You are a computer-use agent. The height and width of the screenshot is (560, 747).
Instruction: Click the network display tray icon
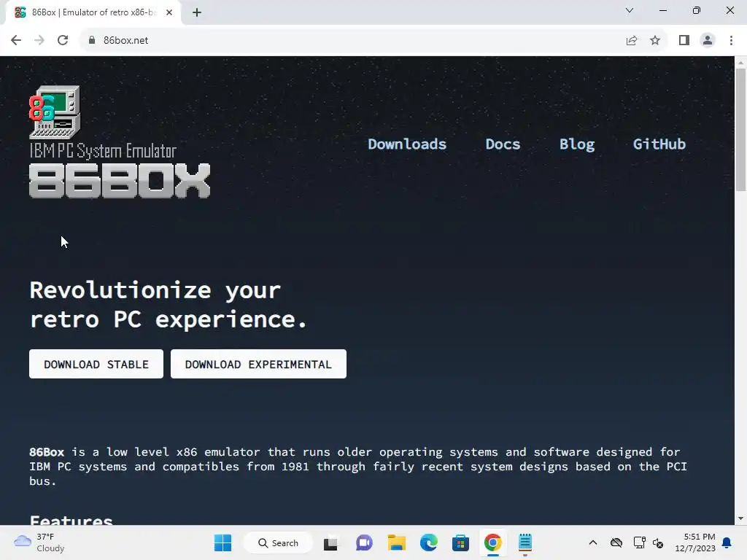point(639,542)
